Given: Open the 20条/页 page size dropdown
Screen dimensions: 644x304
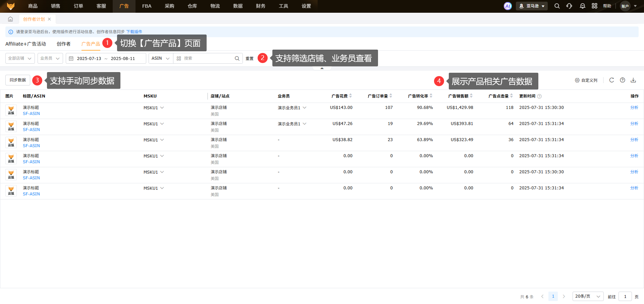Looking at the screenshot, I should pyautogui.click(x=588, y=296).
